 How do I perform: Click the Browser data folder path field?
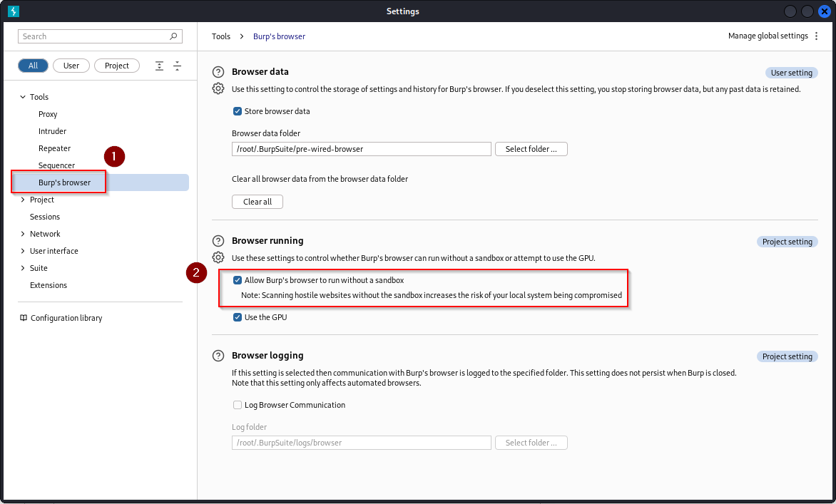tap(362, 149)
